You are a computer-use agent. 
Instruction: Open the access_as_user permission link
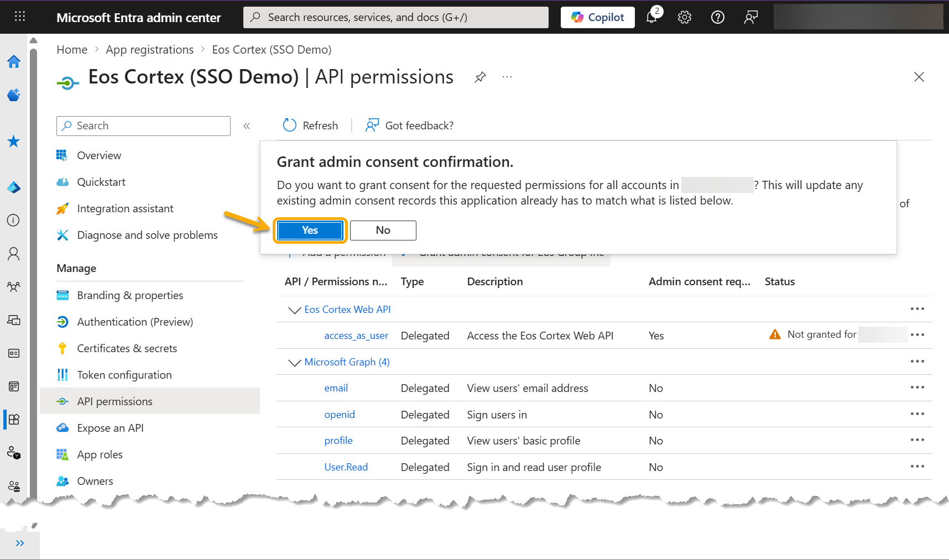point(356,336)
